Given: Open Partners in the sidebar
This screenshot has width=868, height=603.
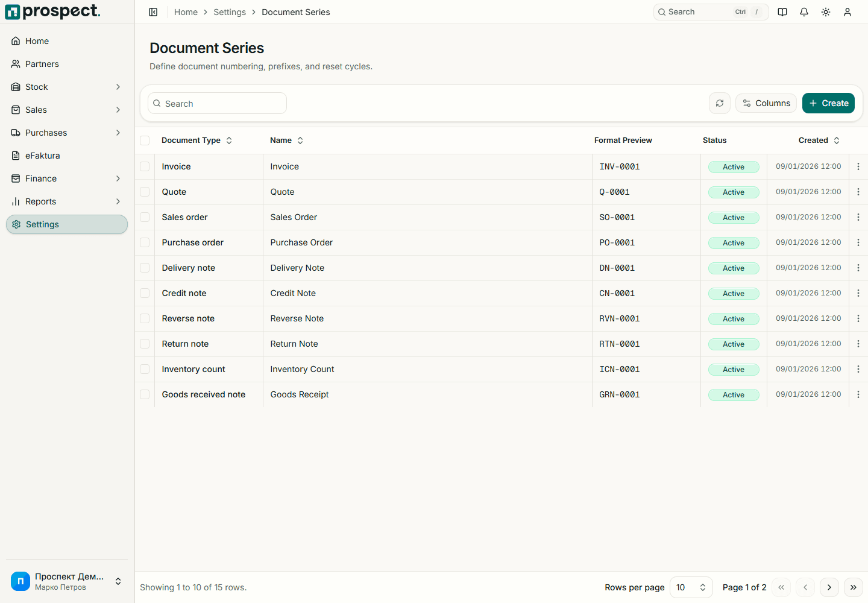Looking at the screenshot, I should (66, 64).
